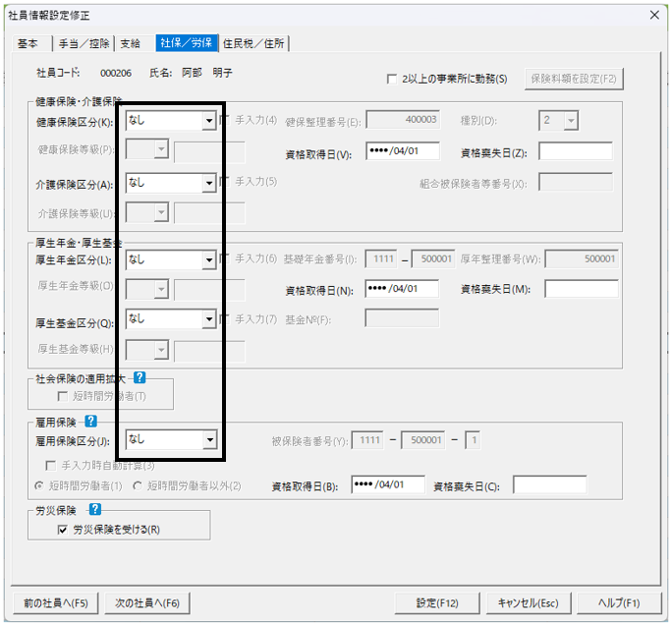Open 介護保険区分(A) dropdown
The image size is (672, 625).
pyautogui.click(x=208, y=183)
